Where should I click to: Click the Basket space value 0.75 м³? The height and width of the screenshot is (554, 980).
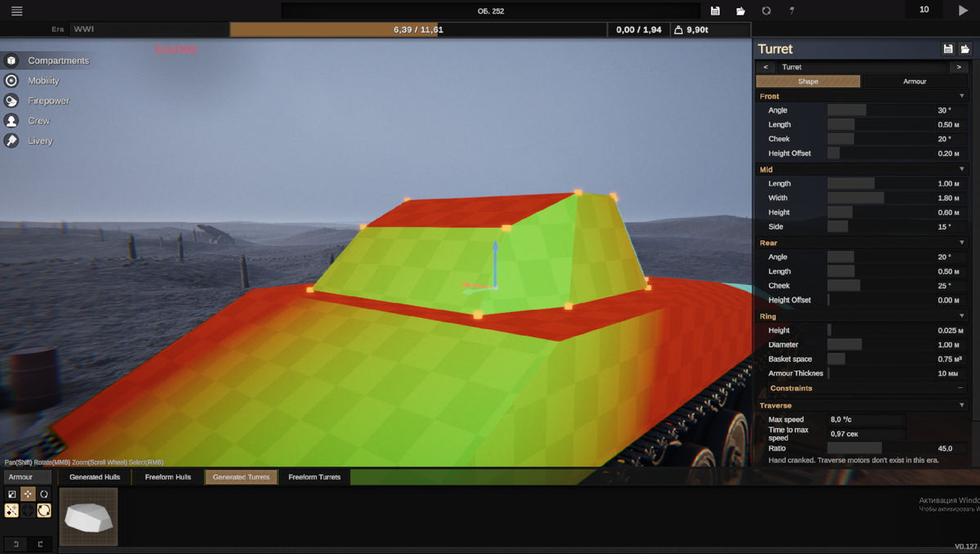[x=948, y=360]
